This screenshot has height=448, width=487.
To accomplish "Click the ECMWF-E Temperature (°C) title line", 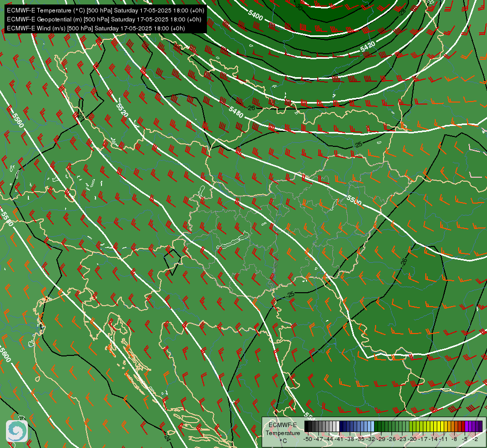I will click(105, 10).
